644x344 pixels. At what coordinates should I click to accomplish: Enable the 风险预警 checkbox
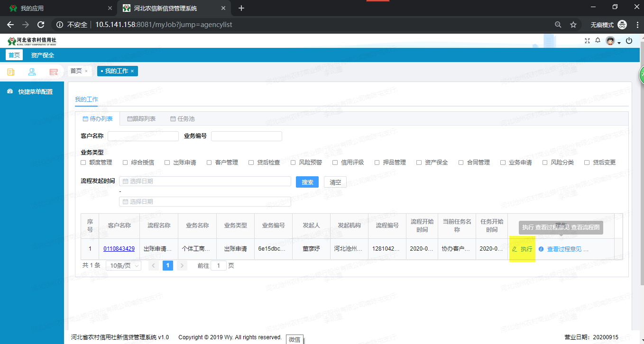click(293, 162)
